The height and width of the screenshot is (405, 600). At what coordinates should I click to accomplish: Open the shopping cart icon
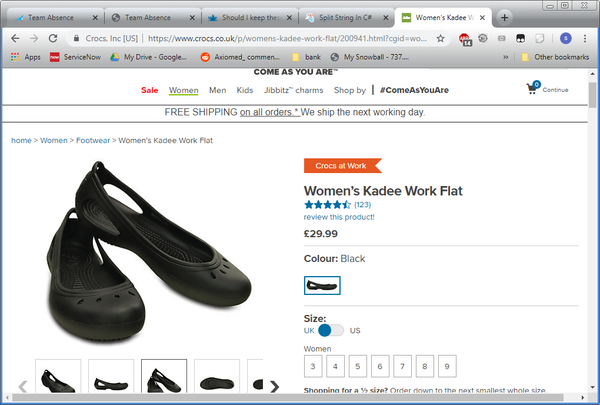point(532,88)
